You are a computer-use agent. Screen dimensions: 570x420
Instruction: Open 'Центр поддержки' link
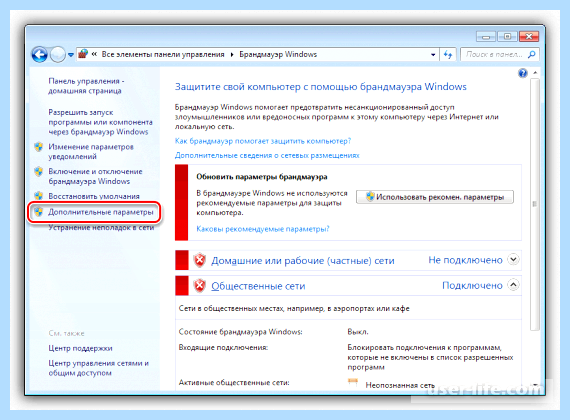(80, 348)
